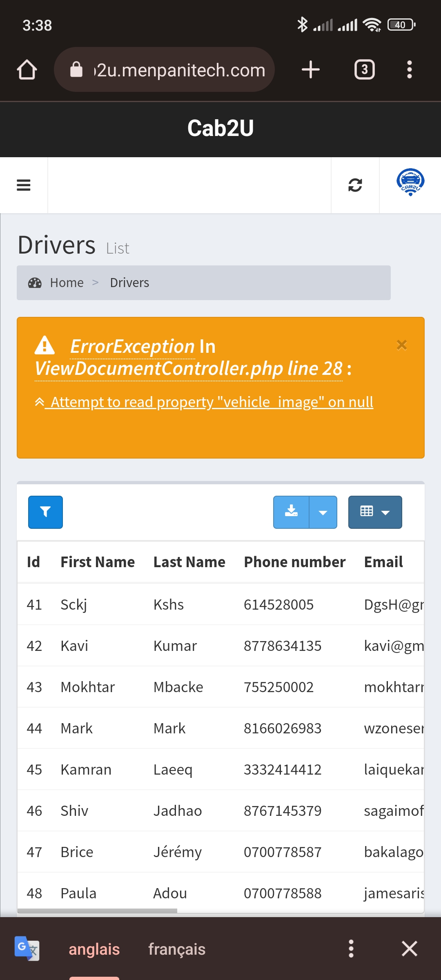
Task: Click the blue filter button
Action: (45, 512)
